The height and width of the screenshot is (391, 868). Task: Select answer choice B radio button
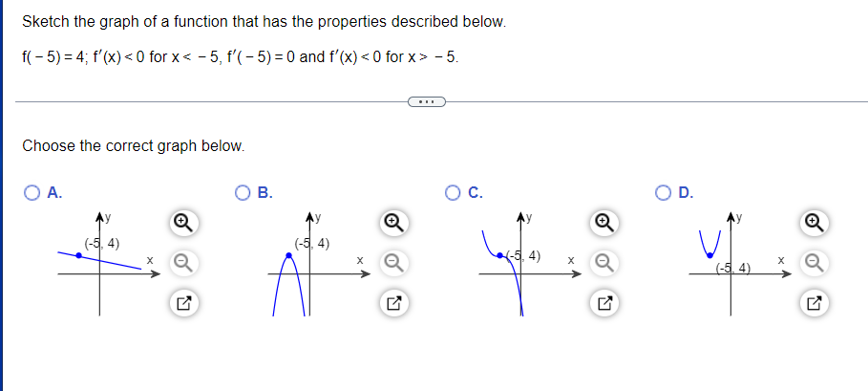(243, 193)
